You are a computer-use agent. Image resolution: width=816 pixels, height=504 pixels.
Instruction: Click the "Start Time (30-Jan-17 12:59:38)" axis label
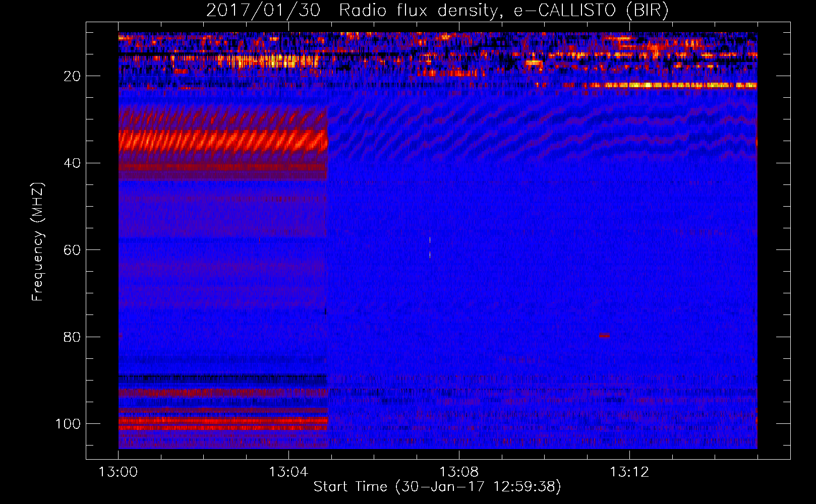pyautogui.click(x=437, y=487)
